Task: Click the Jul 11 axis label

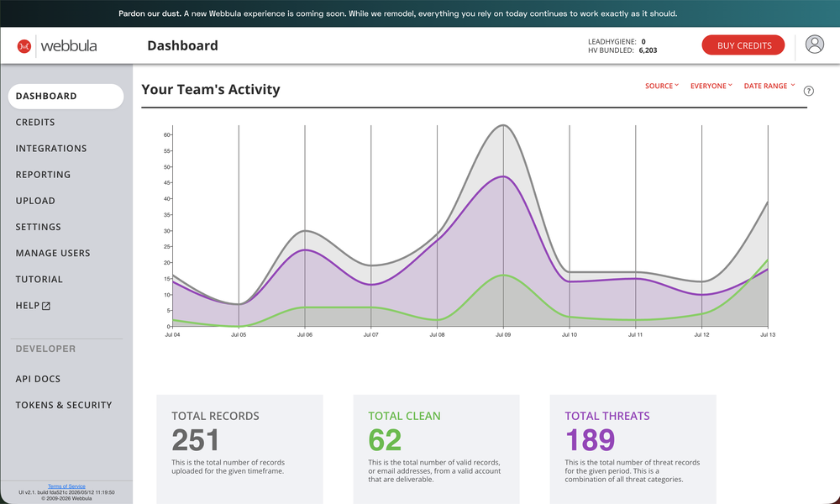Action: (x=635, y=335)
